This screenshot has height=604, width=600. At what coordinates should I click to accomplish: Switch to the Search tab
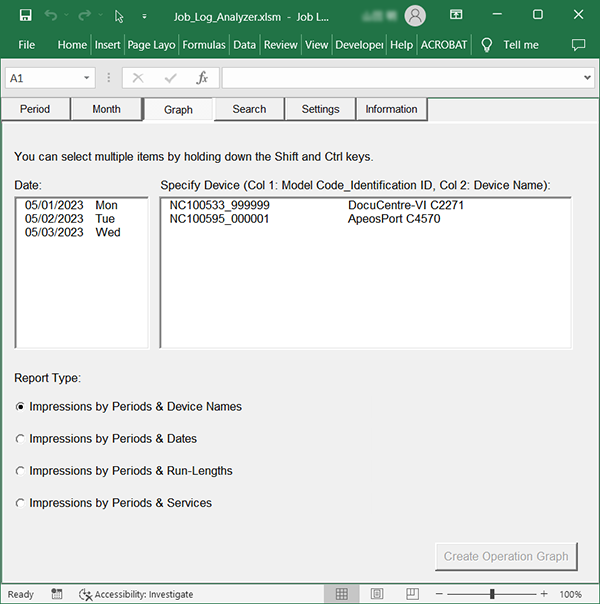(x=249, y=109)
